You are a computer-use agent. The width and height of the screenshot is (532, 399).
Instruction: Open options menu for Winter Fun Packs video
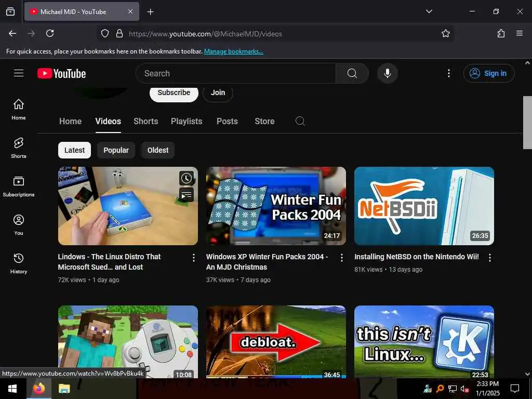pyautogui.click(x=342, y=258)
